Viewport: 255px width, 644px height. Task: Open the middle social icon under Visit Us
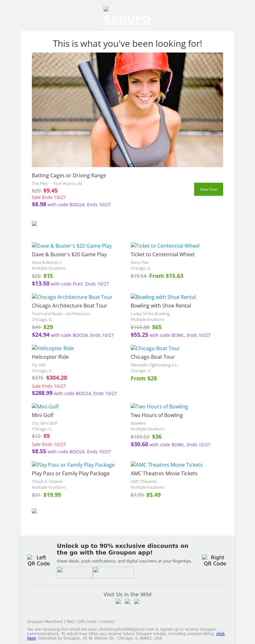click(127, 601)
